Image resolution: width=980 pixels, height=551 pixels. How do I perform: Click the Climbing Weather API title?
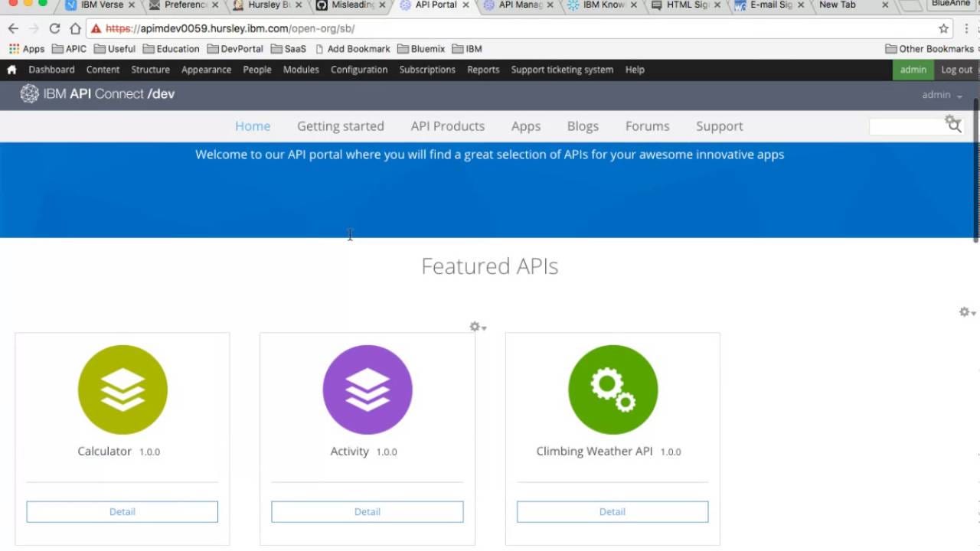(595, 452)
